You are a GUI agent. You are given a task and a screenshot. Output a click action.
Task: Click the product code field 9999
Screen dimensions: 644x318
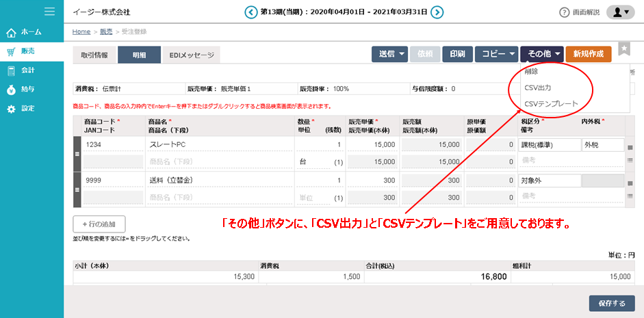(x=114, y=180)
